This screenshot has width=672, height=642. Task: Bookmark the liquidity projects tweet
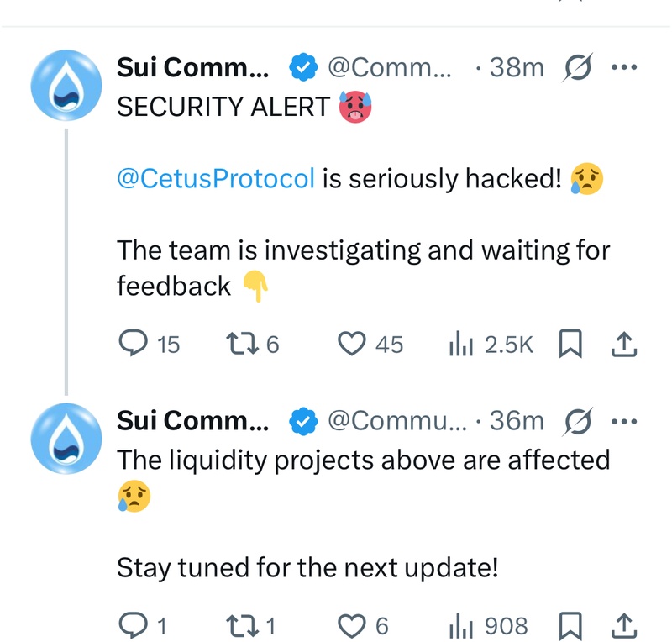point(570,624)
